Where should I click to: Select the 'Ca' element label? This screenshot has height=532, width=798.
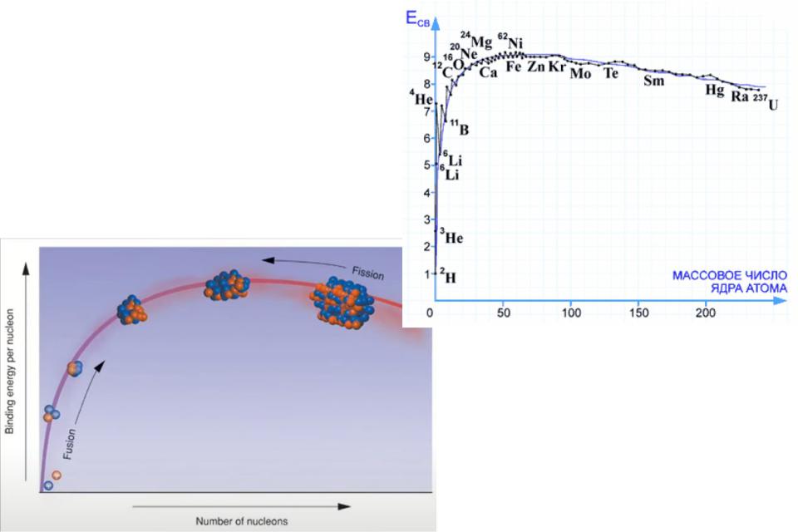coord(488,73)
